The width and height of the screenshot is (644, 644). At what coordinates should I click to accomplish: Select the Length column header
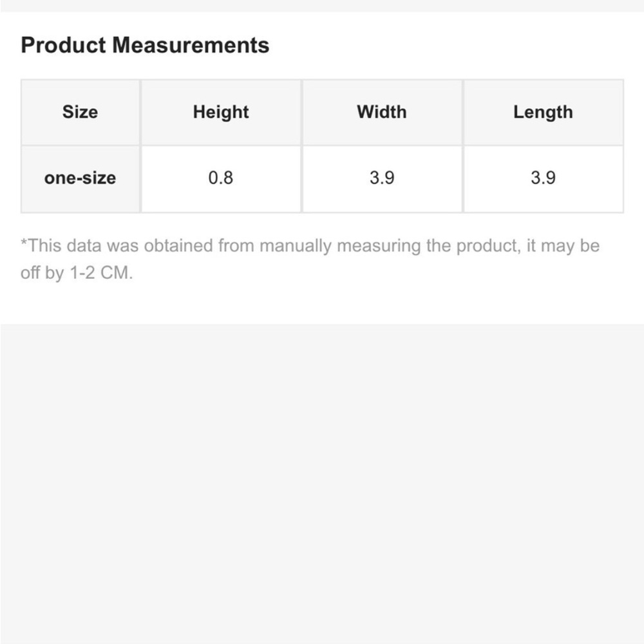click(544, 112)
